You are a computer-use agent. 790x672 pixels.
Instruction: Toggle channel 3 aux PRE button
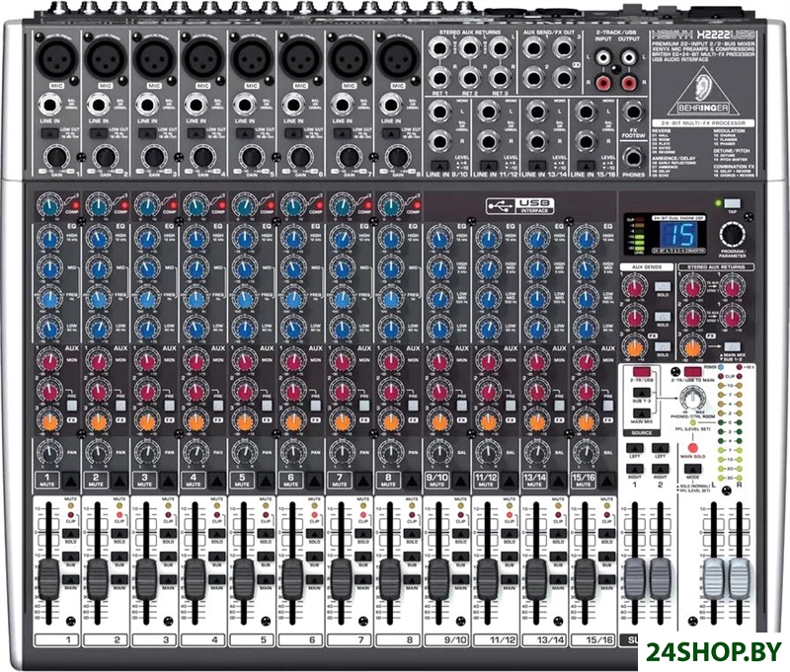[x=169, y=406]
